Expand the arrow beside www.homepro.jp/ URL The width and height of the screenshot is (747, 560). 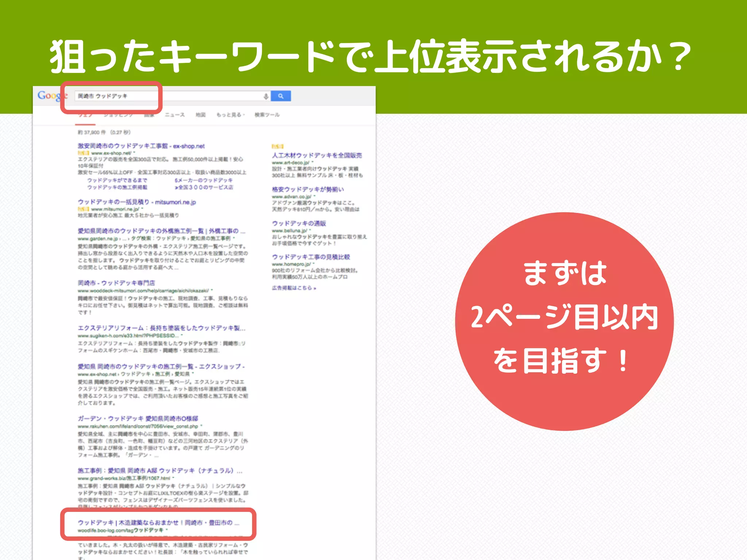[314, 264]
